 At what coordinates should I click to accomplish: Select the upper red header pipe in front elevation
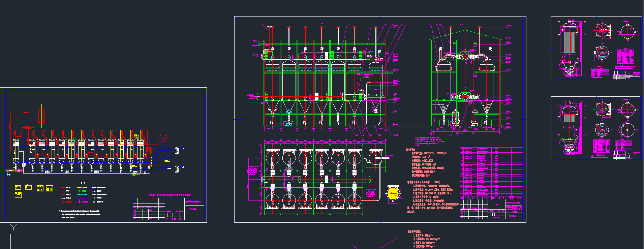pyautogui.click(x=313, y=56)
